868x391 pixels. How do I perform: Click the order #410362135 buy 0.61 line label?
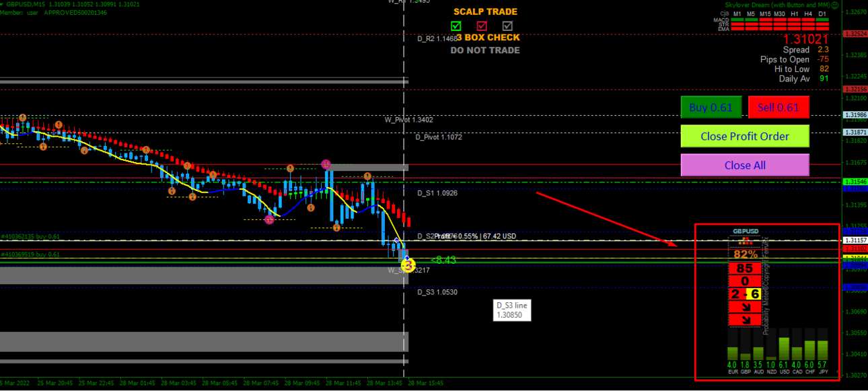(x=30, y=236)
